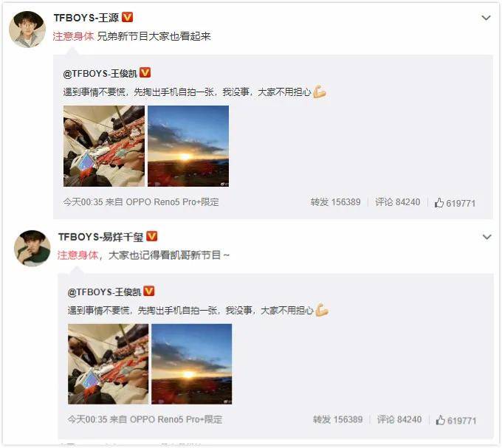
Task: Like the reposted post in 王源's repost
Action: tap(455, 202)
